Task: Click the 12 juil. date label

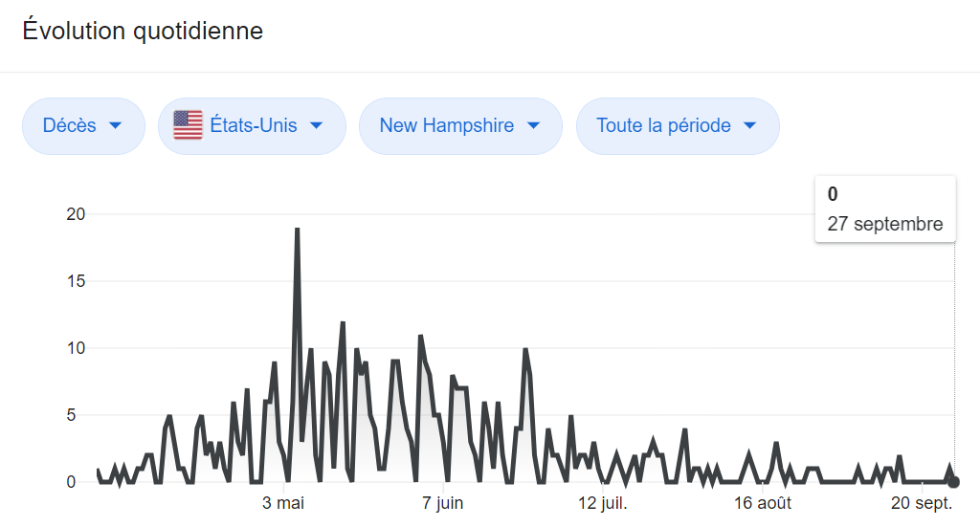Action: pos(601,503)
